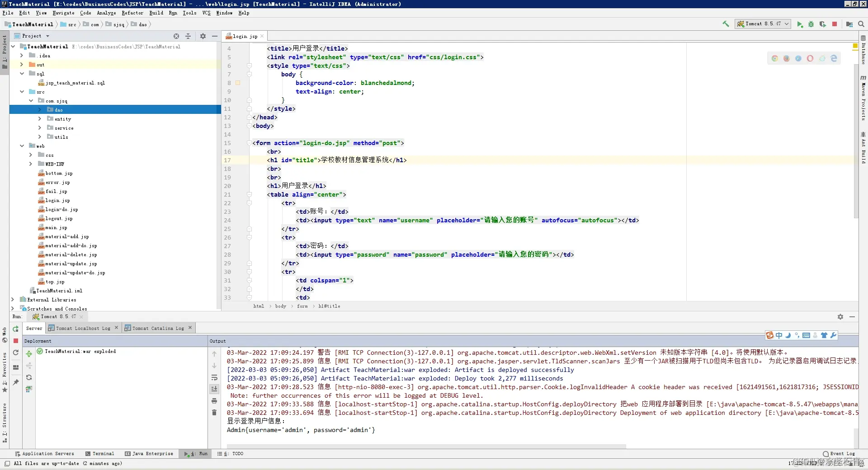Click the Deploy All green icon in Deployment
Viewport: 868px width, 470px height.
(x=29, y=354)
